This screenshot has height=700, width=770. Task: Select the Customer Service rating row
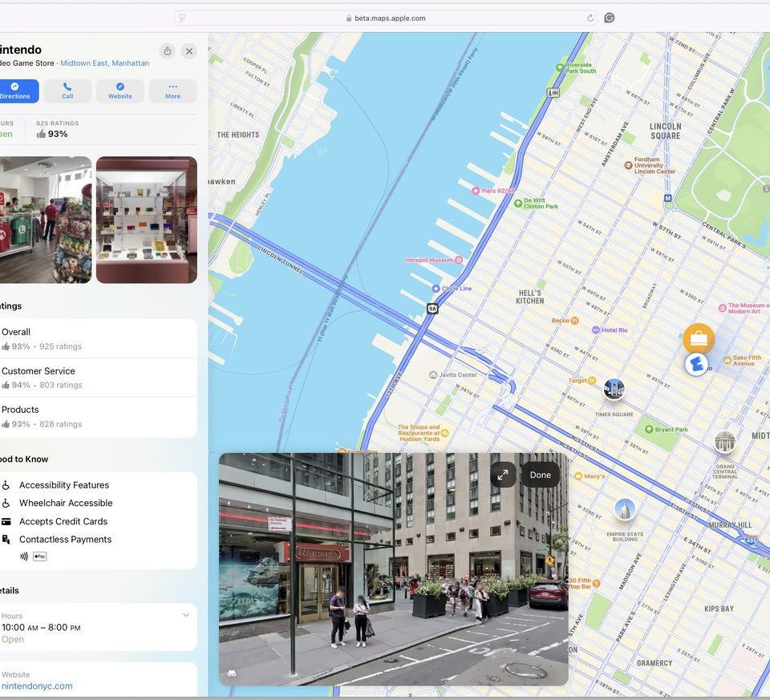pyautogui.click(x=96, y=378)
